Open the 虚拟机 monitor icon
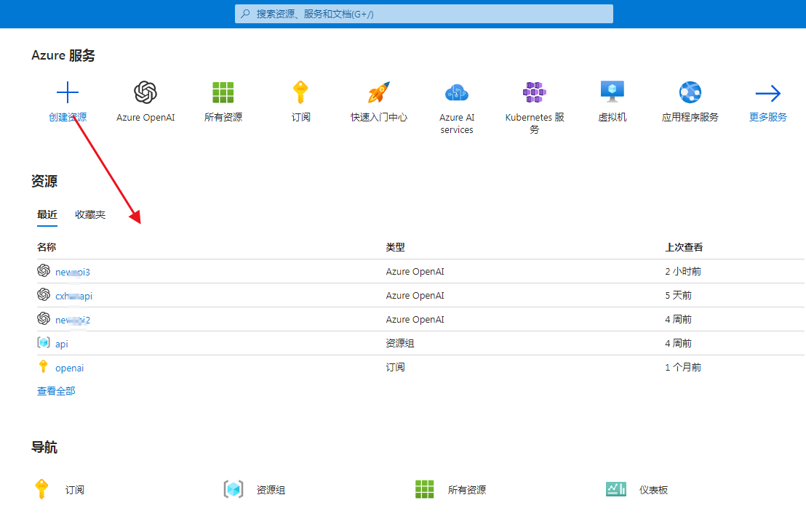The height and width of the screenshot is (532, 806). pos(613,92)
